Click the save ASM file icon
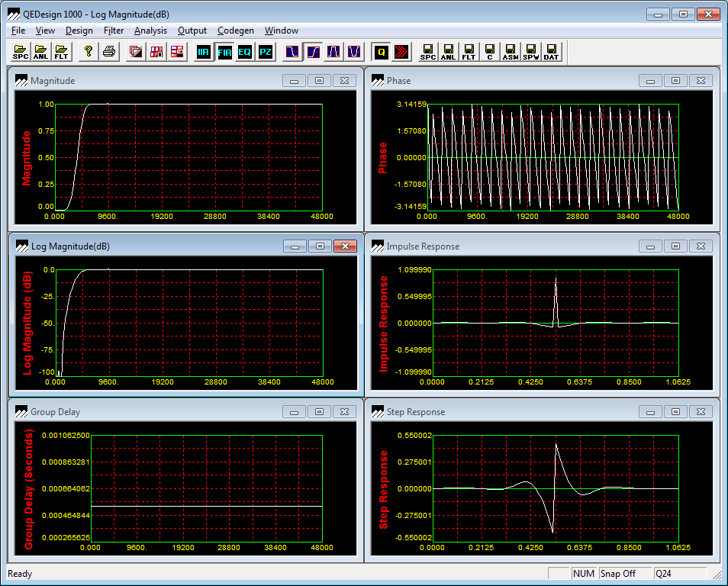Viewport: 728px width, 586px height. (x=510, y=52)
